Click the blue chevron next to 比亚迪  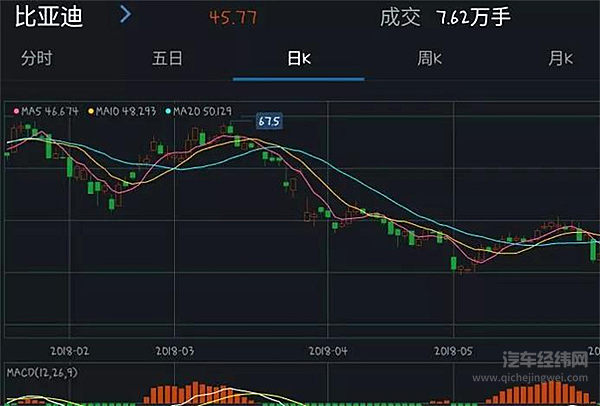pos(125,15)
